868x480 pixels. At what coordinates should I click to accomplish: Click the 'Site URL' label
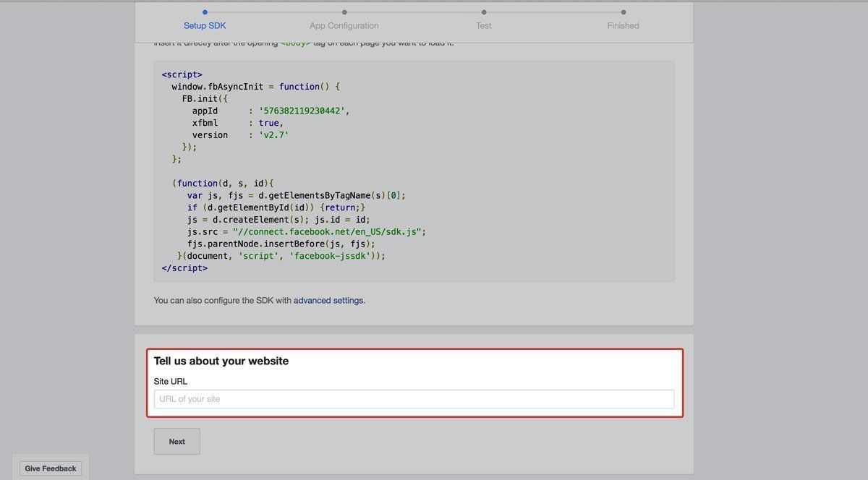click(x=171, y=381)
